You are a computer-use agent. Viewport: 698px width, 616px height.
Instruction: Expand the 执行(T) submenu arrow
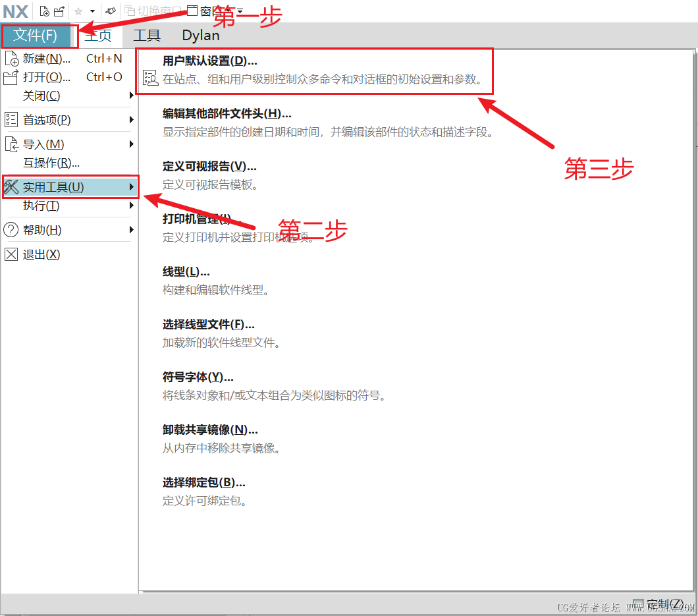tap(131, 206)
